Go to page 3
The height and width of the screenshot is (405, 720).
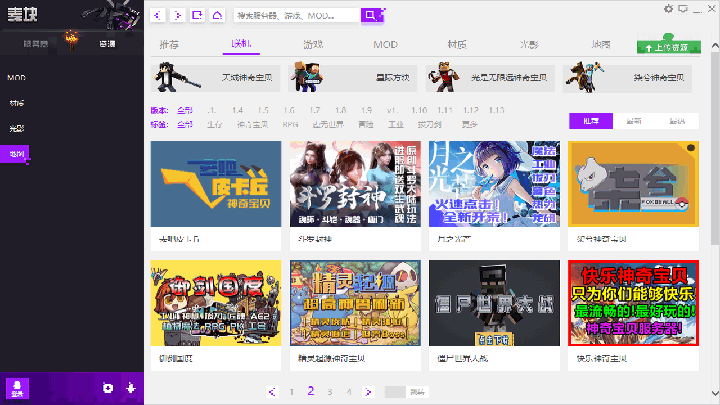330,392
